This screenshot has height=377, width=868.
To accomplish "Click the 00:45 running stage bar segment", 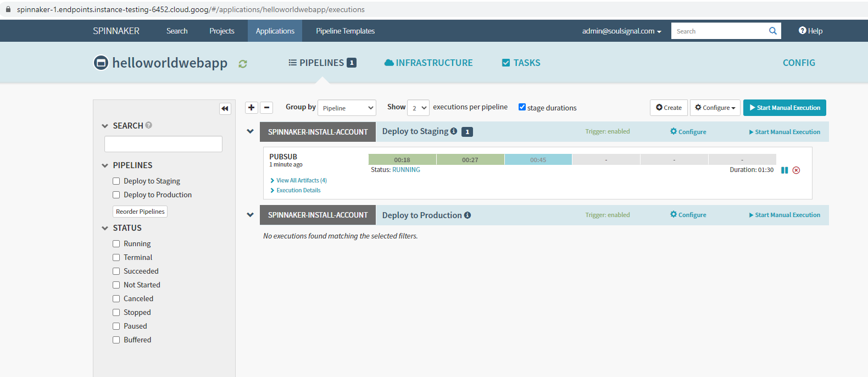I will tap(538, 160).
